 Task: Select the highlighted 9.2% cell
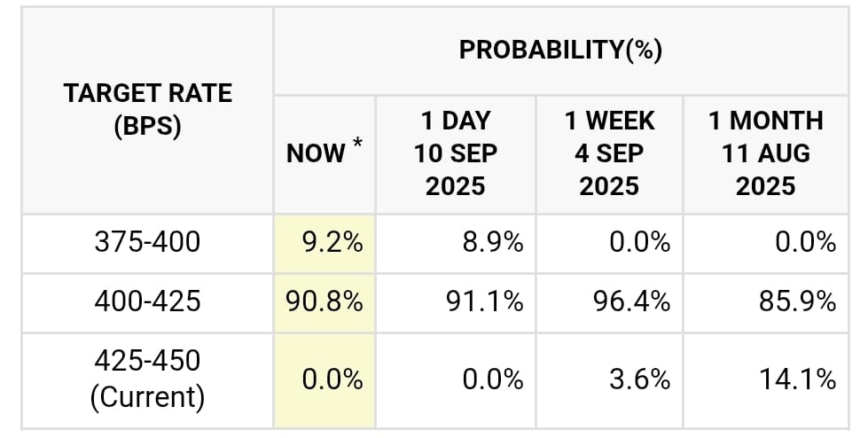pos(325,244)
